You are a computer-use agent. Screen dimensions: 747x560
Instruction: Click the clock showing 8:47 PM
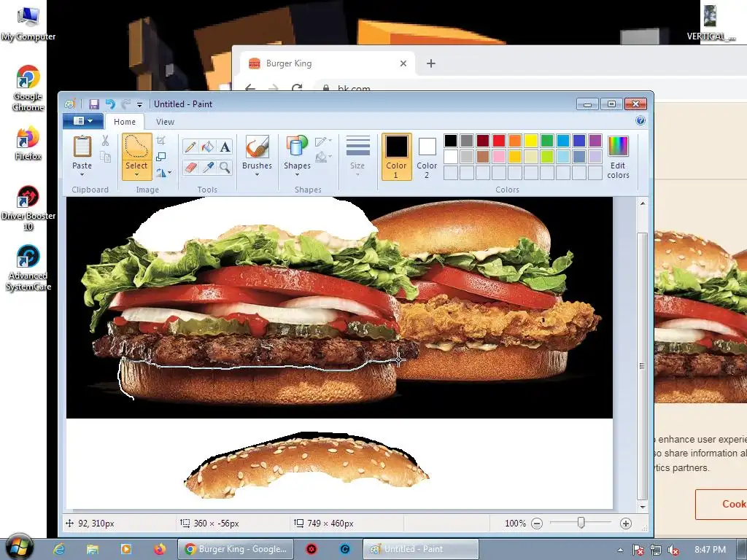(710, 550)
